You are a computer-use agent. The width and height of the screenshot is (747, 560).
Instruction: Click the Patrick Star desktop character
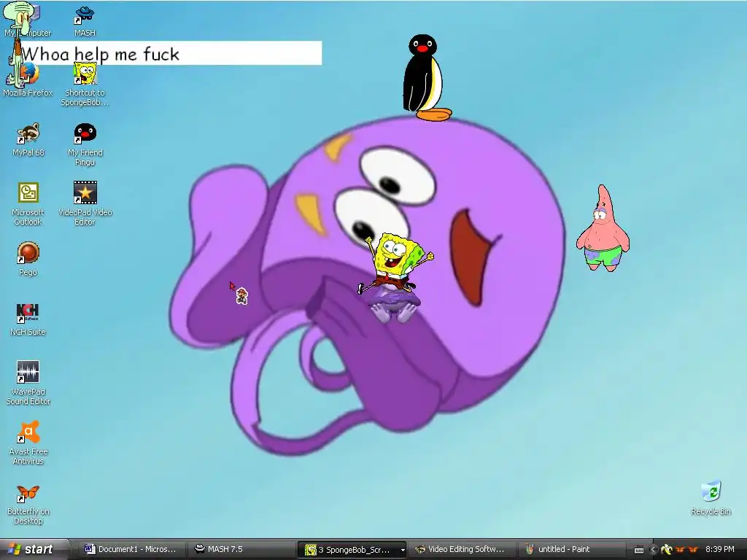(603, 228)
